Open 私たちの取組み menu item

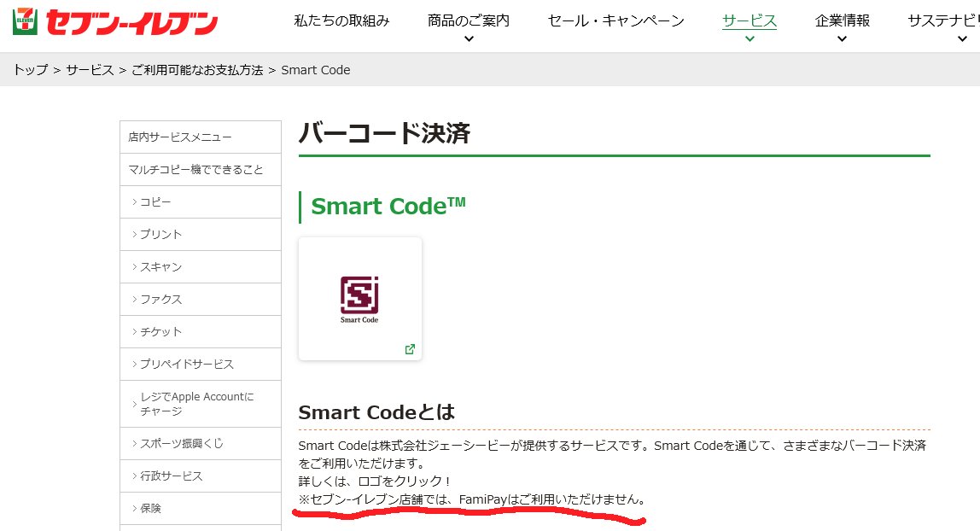pos(341,20)
